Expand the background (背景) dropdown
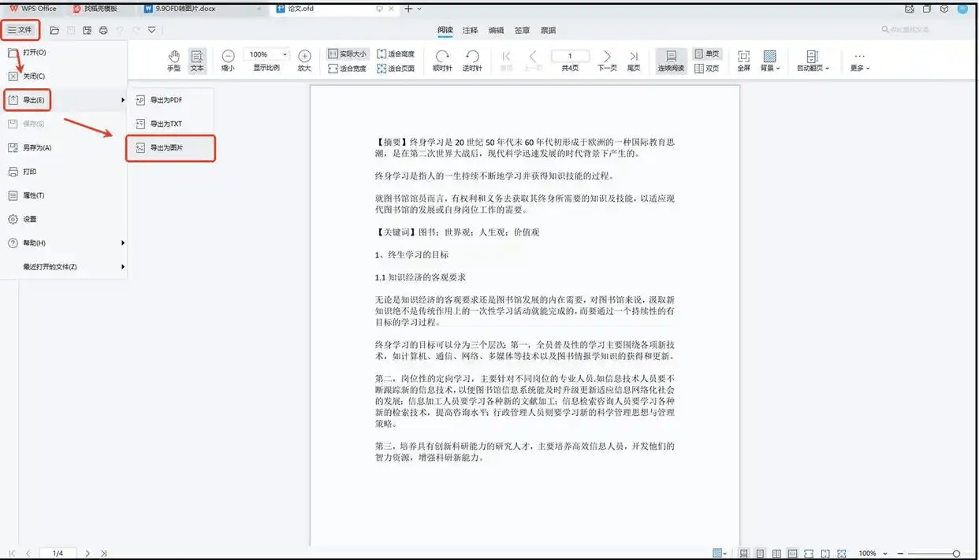This screenshot has height=560, width=979. (769, 61)
